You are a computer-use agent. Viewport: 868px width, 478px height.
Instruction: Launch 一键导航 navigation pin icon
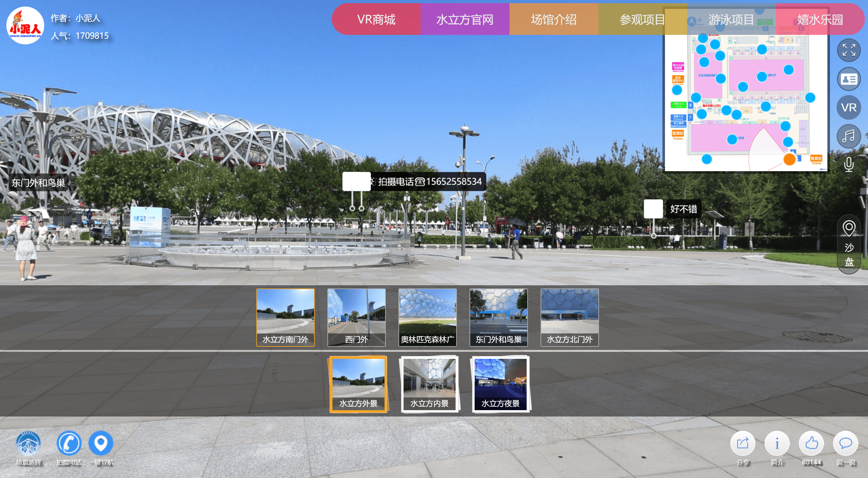point(101,443)
